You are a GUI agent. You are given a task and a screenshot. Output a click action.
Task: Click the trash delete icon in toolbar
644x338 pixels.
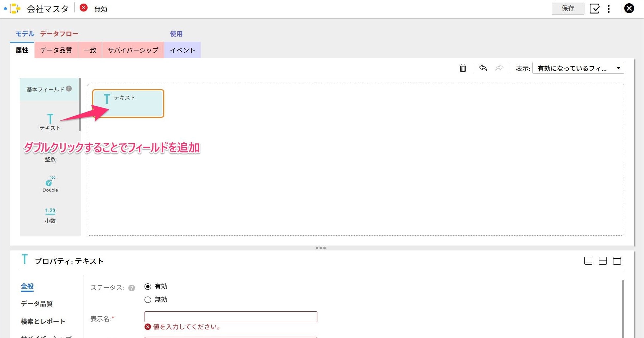coord(463,68)
